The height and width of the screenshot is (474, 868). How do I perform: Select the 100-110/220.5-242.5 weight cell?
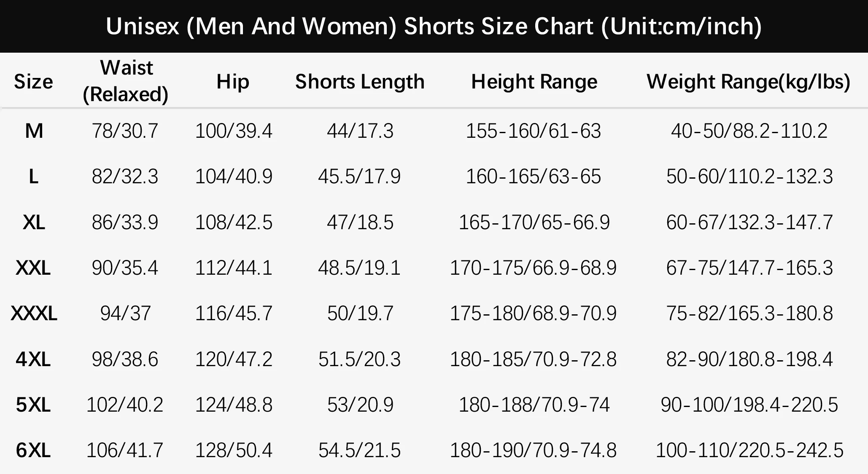749,450
